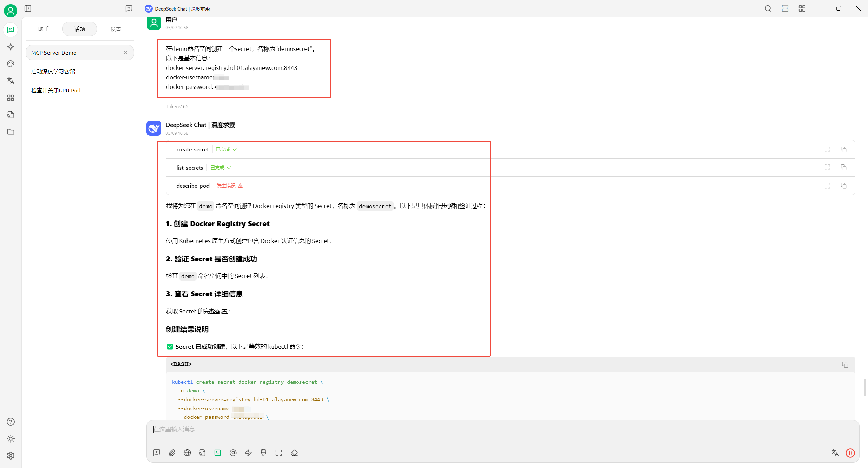This screenshot has height=468, width=868.
Task: Toggle the MCP server terminal icon
Action: point(218,453)
